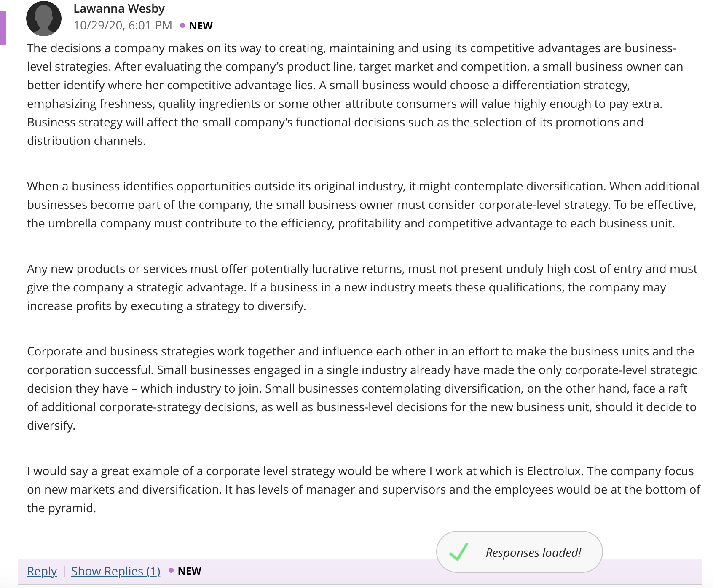Expand Show Replies (1)
713x588 pixels.
click(x=115, y=571)
